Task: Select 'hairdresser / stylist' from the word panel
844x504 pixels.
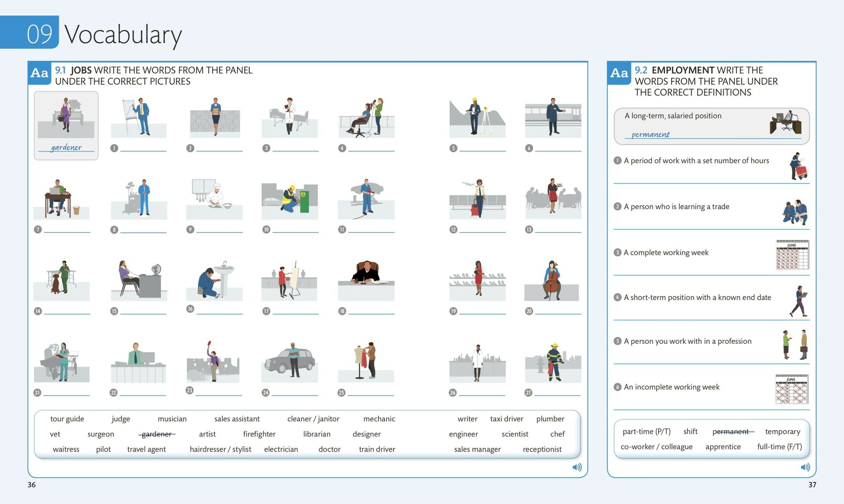Action: (x=220, y=449)
